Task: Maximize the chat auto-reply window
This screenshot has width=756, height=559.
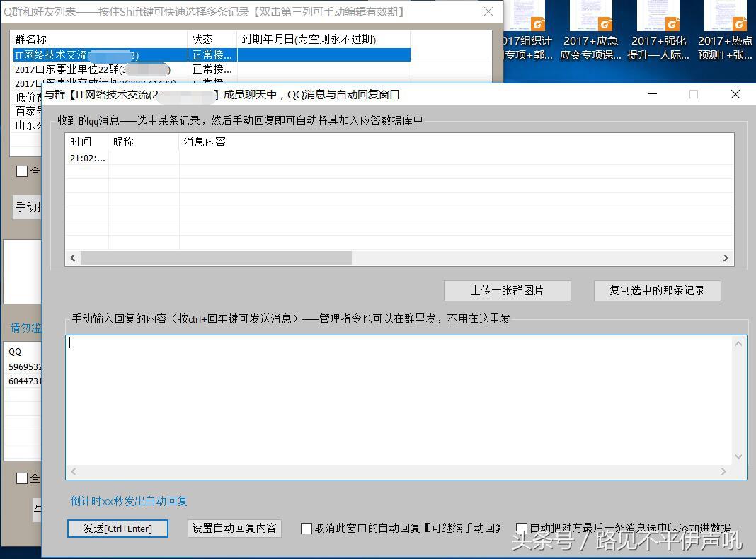Action: point(694,94)
